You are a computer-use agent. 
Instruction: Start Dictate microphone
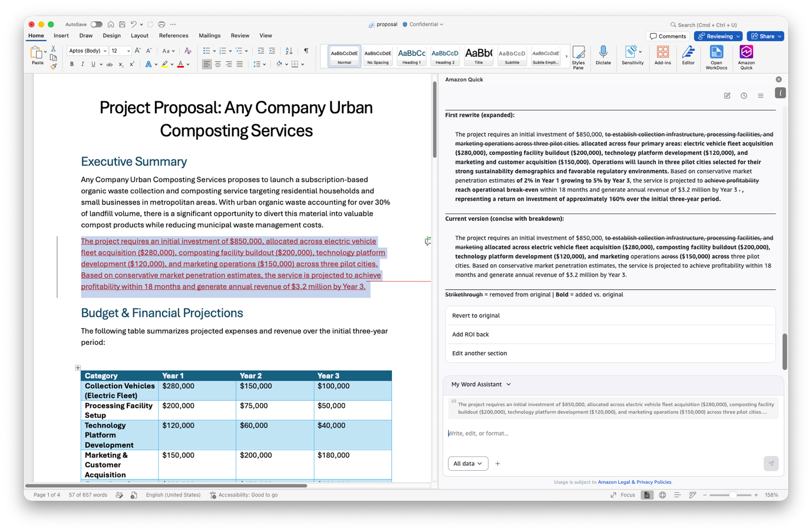603,55
